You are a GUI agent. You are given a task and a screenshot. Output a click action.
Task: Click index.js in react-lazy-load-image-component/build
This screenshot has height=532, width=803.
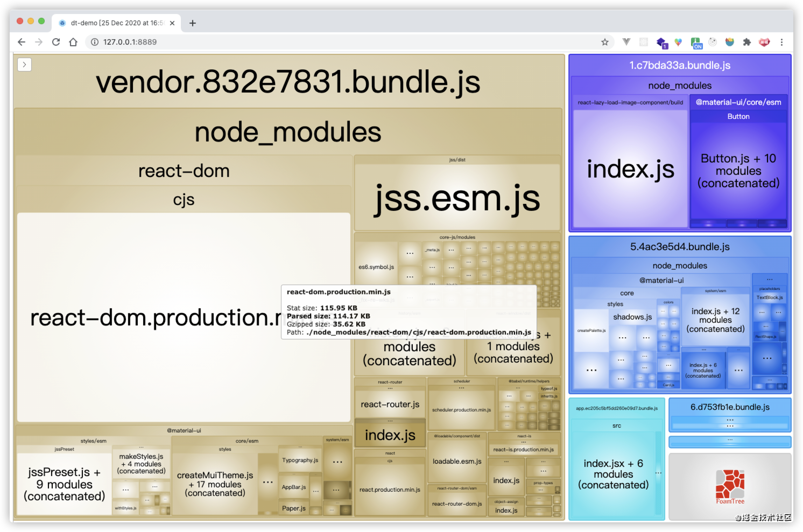630,169
